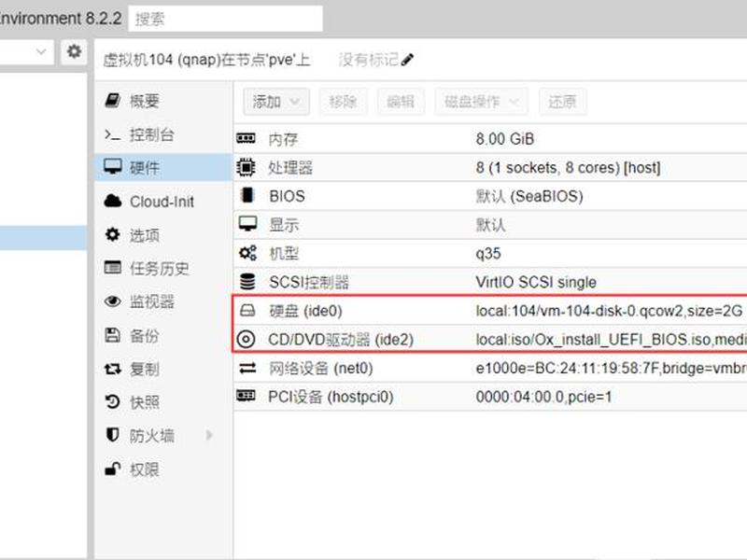Select the PCI设备 (hostpci0) row label
This screenshot has height=560, width=747.
click(x=331, y=397)
